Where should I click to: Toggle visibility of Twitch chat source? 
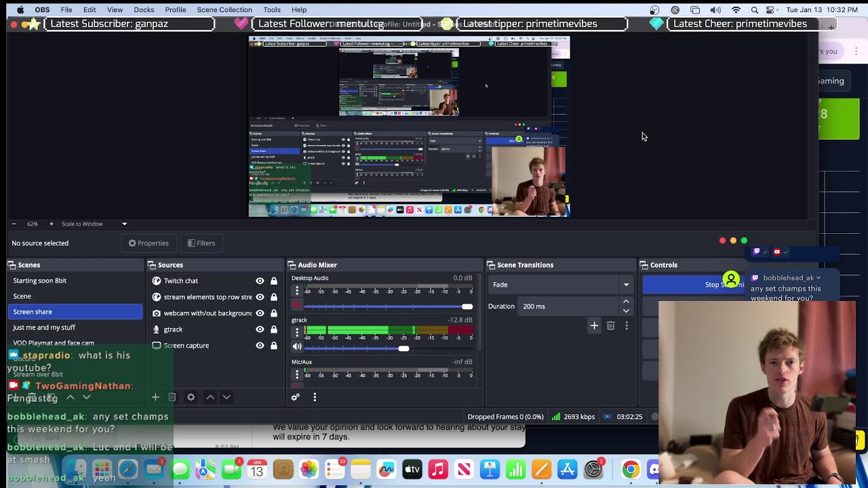coord(260,281)
